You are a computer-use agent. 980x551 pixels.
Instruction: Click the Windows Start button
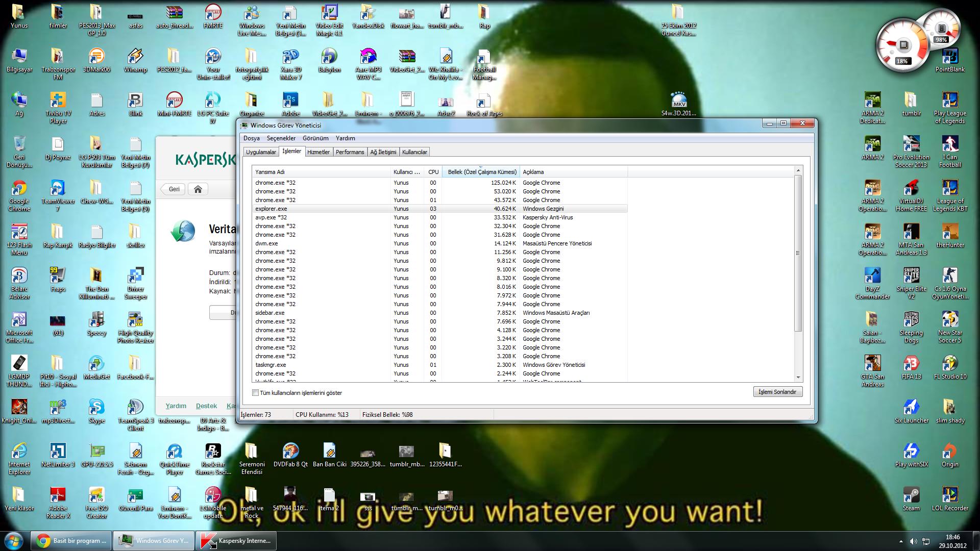pos(13,540)
